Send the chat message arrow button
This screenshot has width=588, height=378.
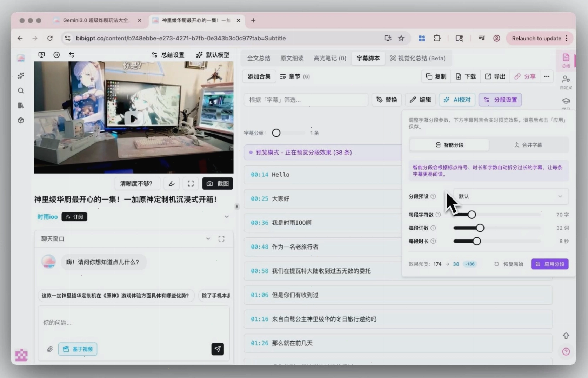pyautogui.click(x=218, y=349)
